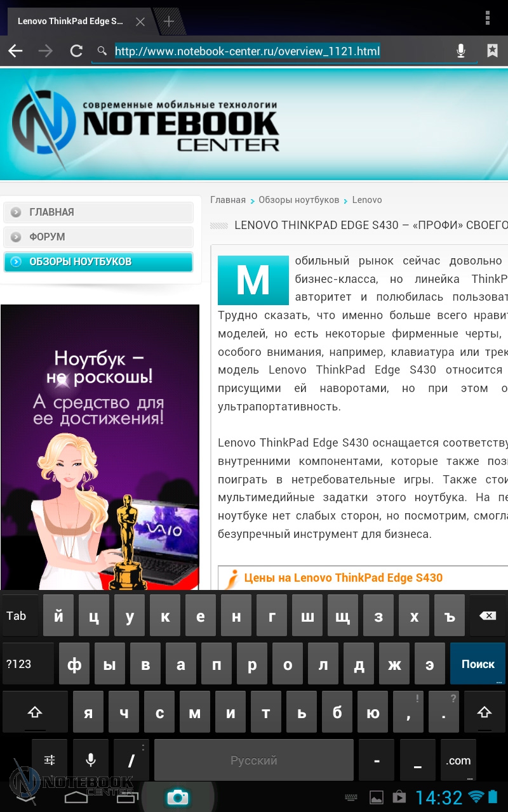Image resolution: width=508 pixels, height=812 pixels.
Task: Toggle the left Shift key
Action: [x=34, y=712]
